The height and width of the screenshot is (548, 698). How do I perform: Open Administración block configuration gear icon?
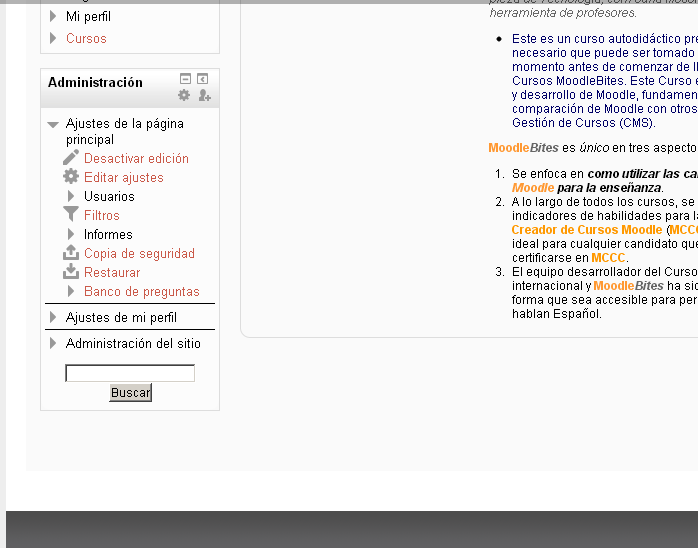(x=184, y=96)
